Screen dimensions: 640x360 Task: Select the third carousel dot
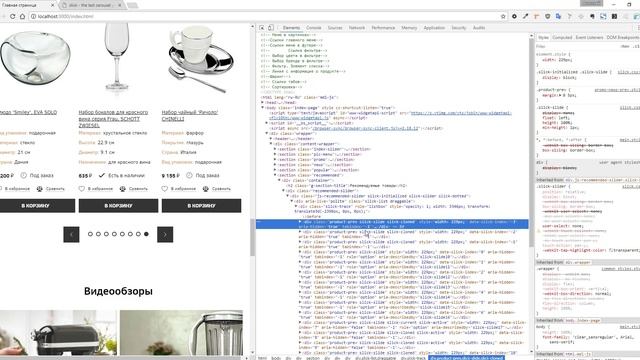pos(106,234)
